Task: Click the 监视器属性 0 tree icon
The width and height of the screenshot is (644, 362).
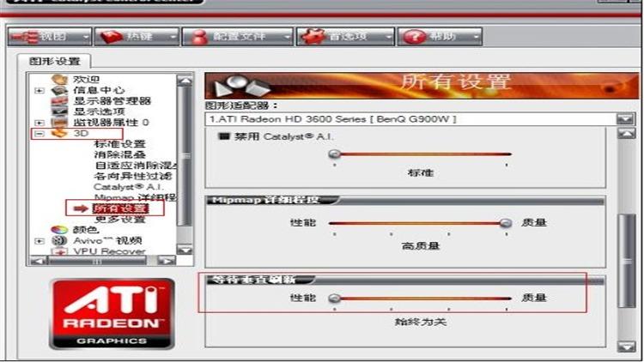Action: click(x=59, y=123)
